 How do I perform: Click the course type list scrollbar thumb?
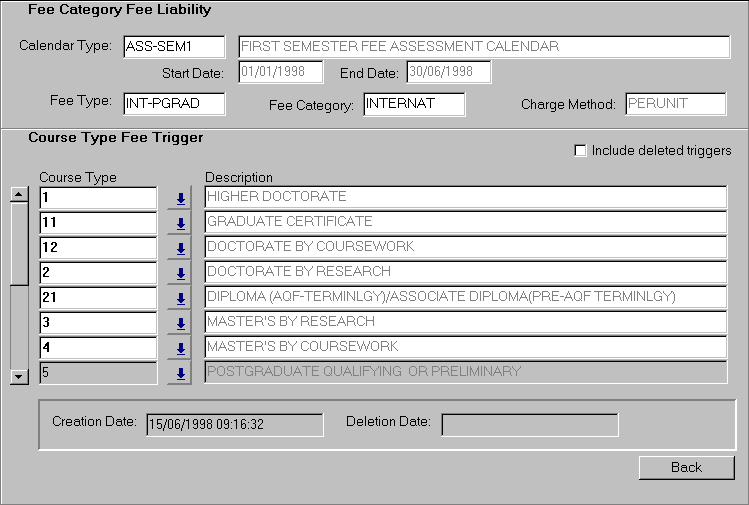coord(18,243)
